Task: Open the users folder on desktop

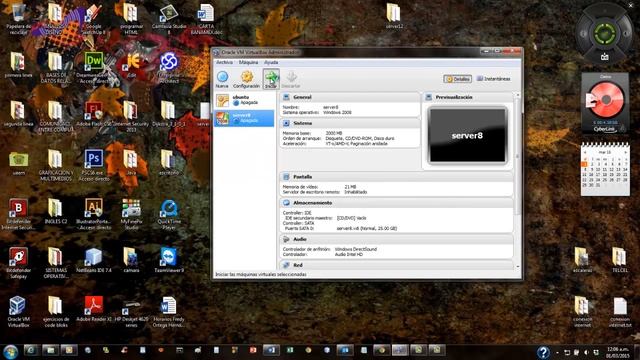Action: (18, 162)
